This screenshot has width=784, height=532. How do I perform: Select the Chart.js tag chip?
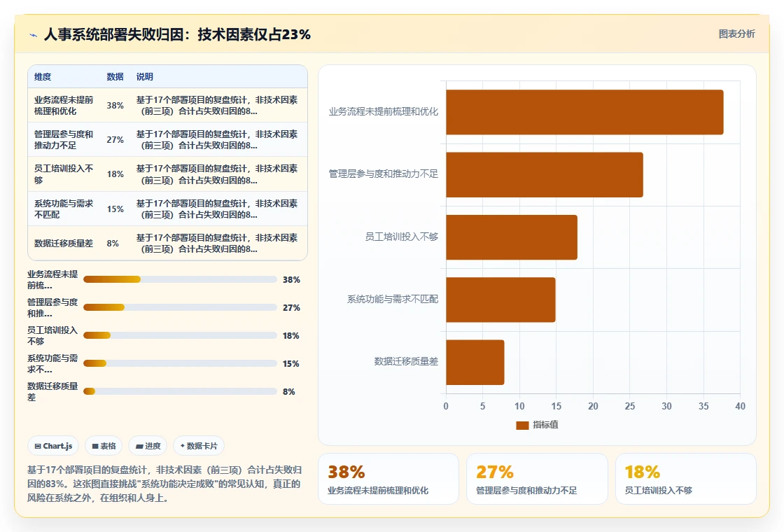[x=53, y=446]
